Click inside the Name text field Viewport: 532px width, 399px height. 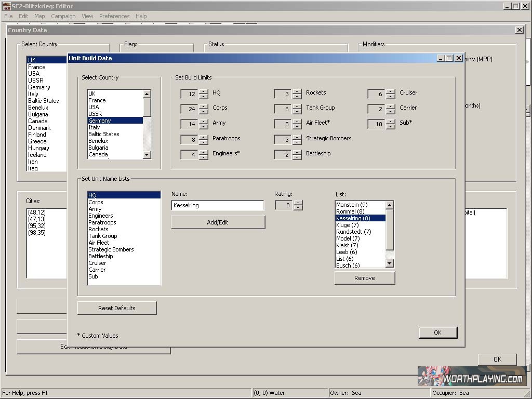coord(217,205)
